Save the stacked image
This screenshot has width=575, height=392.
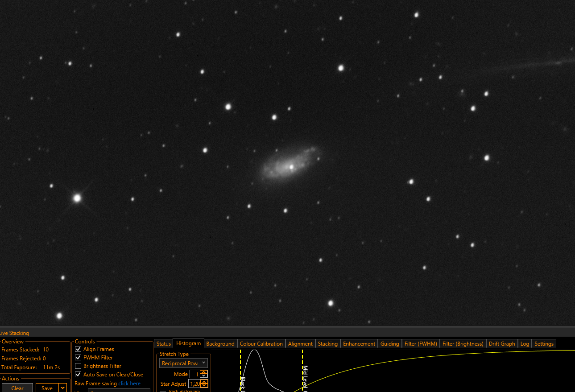[47, 388]
